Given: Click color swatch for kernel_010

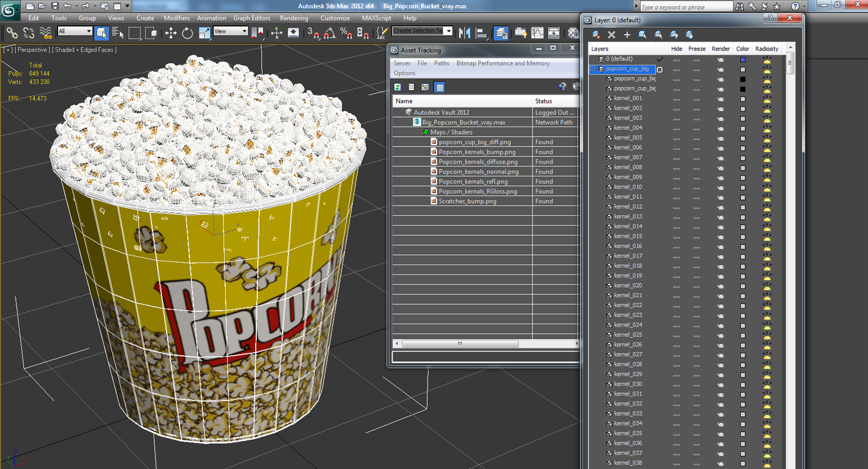Looking at the screenshot, I should [x=742, y=187].
